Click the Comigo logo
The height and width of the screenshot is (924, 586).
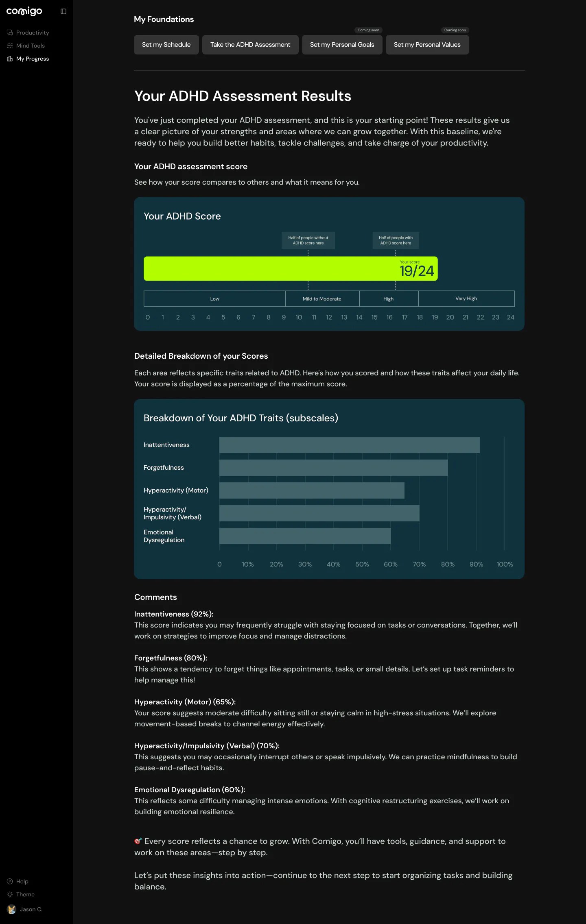point(24,11)
